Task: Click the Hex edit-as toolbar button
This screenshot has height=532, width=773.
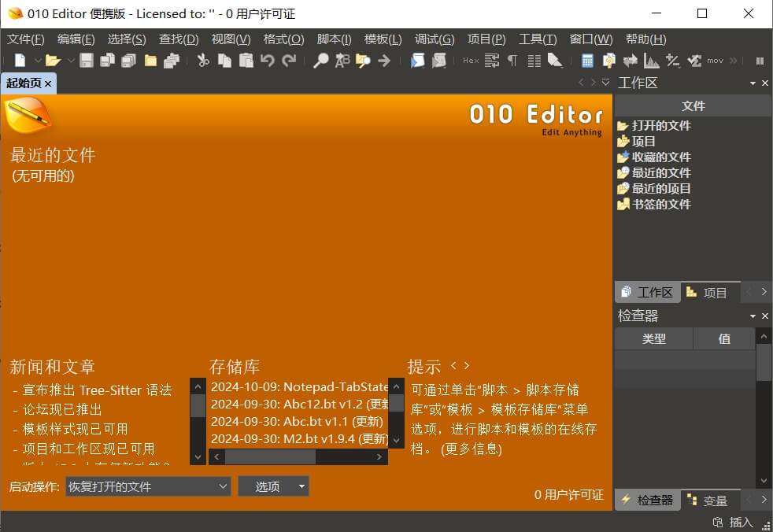Action: [470, 60]
